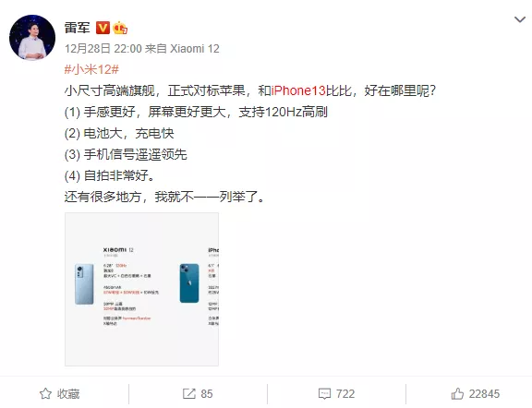Click the blue iPhone picture in image
The width and height of the screenshot is (532, 408).
point(189,283)
